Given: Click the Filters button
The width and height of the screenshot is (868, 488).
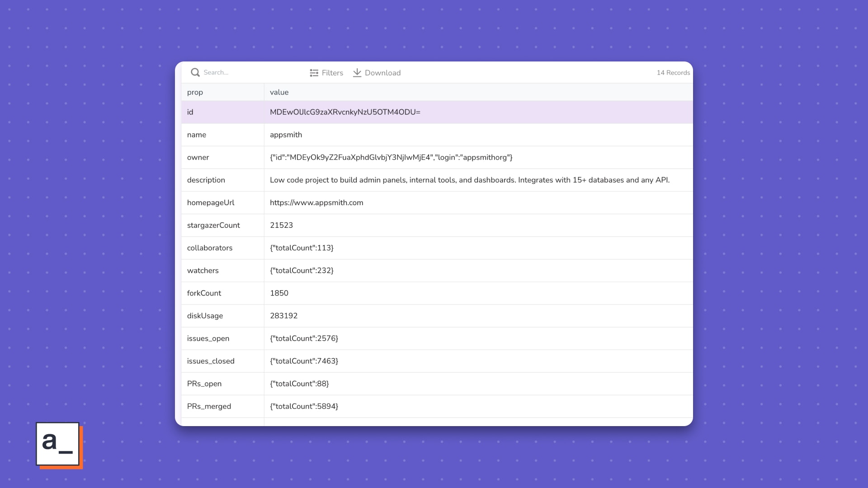Looking at the screenshot, I should (332, 73).
